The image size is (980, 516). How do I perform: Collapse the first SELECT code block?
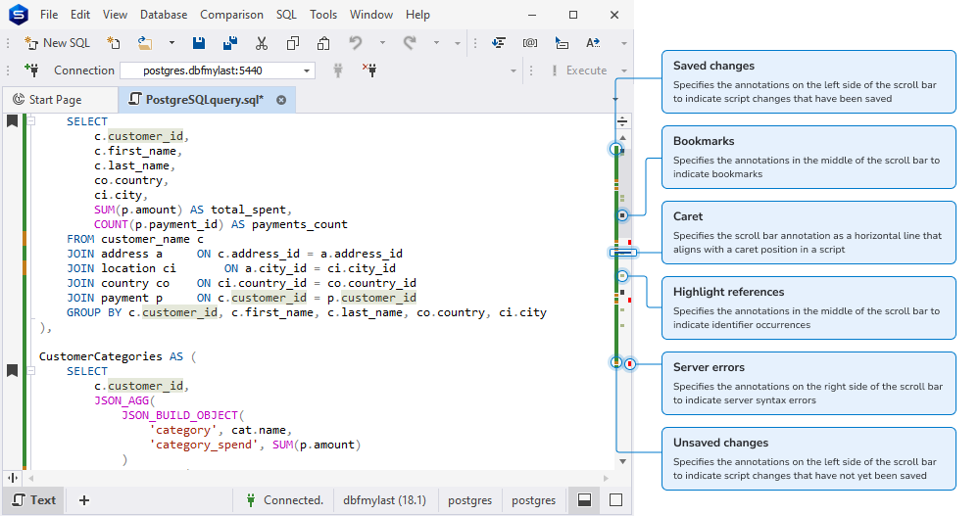pyautogui.click(x=31, y=121)
